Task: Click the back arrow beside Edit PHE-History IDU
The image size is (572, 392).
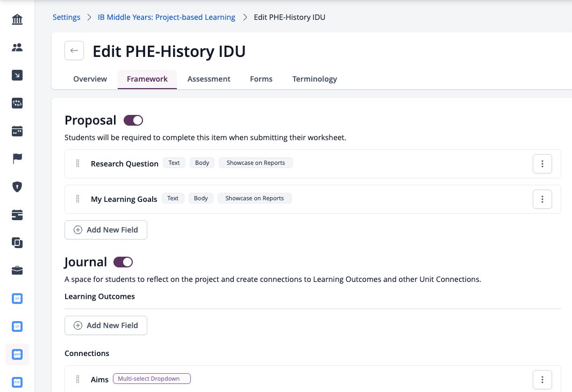Action: 74,50
